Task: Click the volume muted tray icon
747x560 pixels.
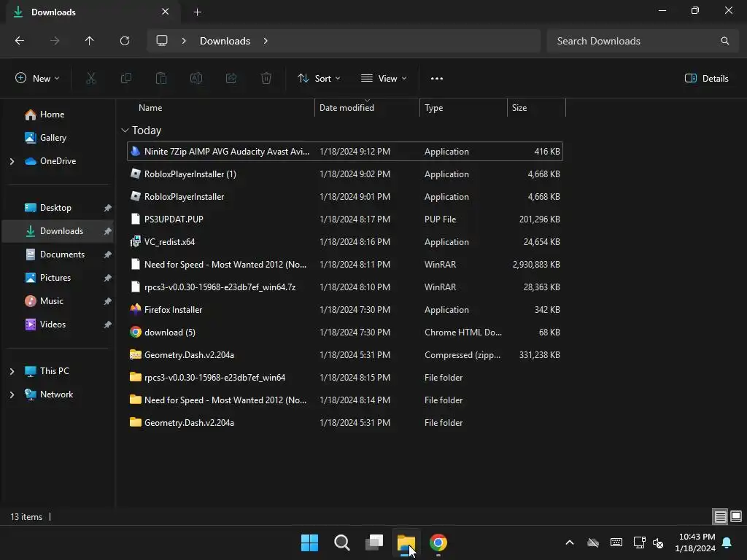Action: 658,542
